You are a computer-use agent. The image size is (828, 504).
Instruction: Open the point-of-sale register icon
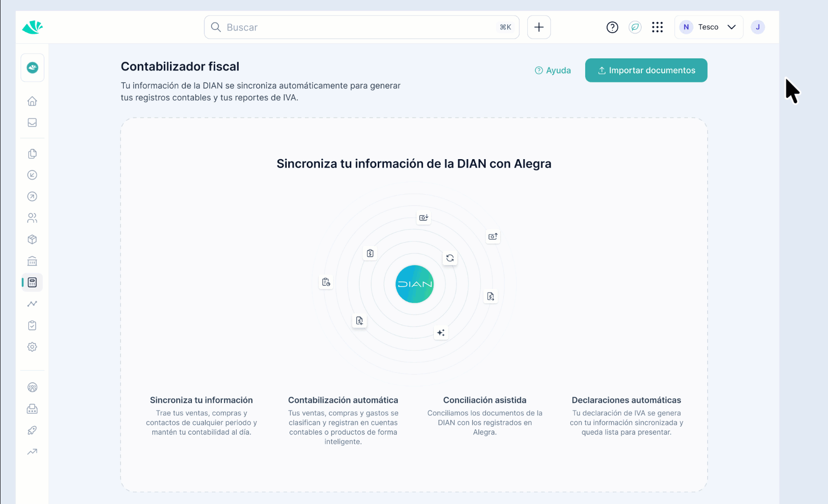pos(32,409)
